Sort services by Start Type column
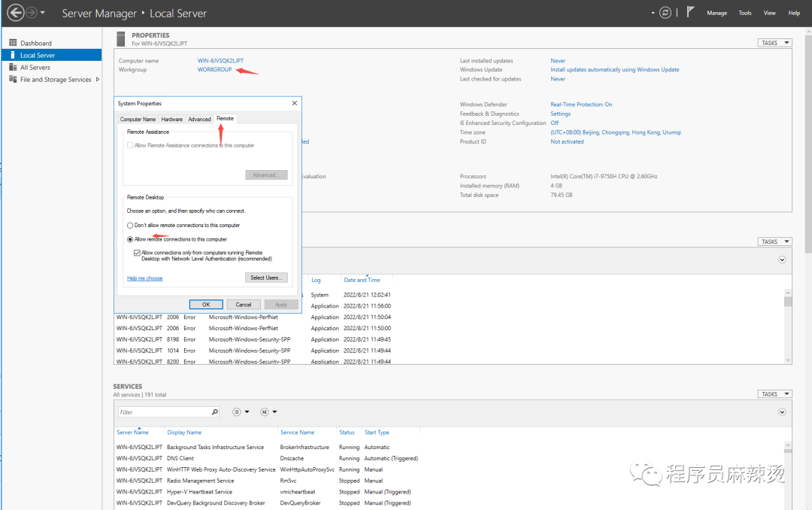 (x=377, y=433)
